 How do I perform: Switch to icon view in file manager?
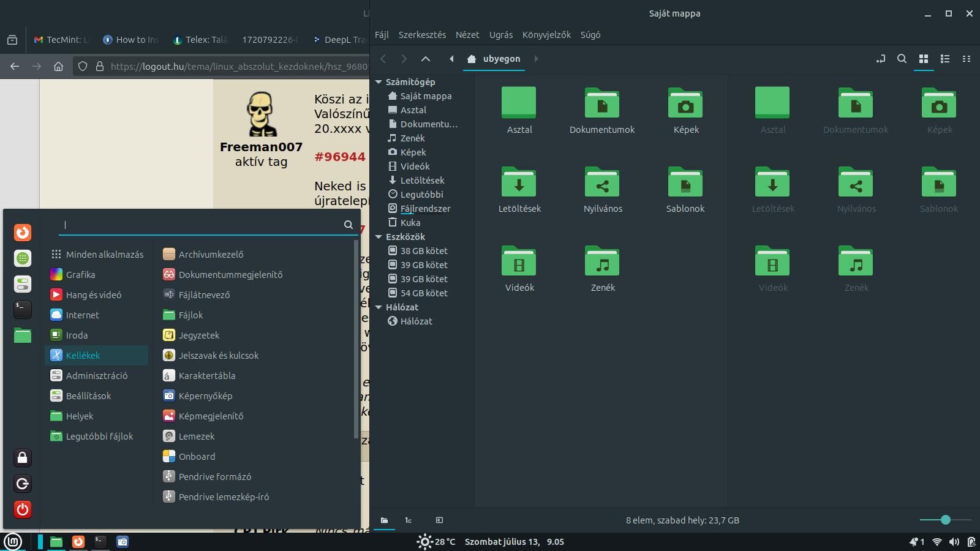[x=924, y=59]
